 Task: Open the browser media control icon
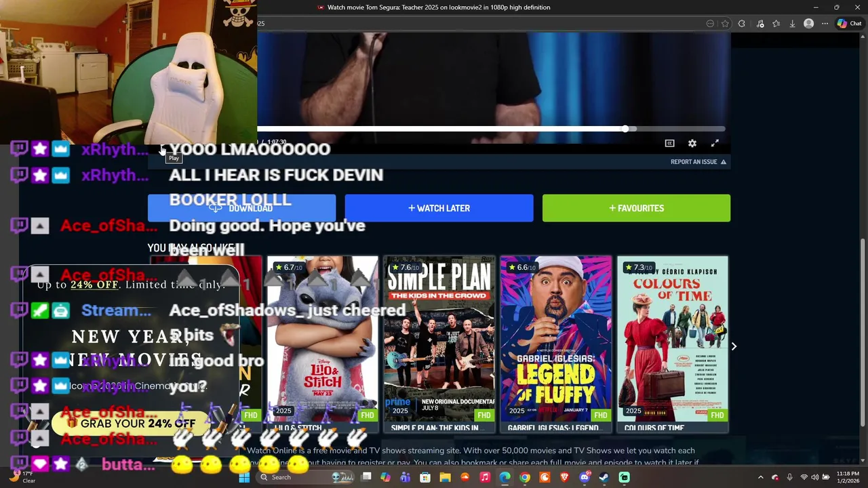(x=759, y=23)
